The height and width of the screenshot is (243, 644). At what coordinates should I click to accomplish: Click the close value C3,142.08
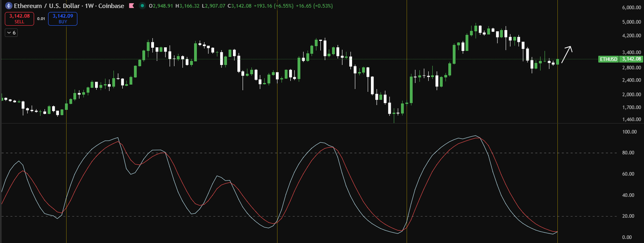[x=239, y=6]
